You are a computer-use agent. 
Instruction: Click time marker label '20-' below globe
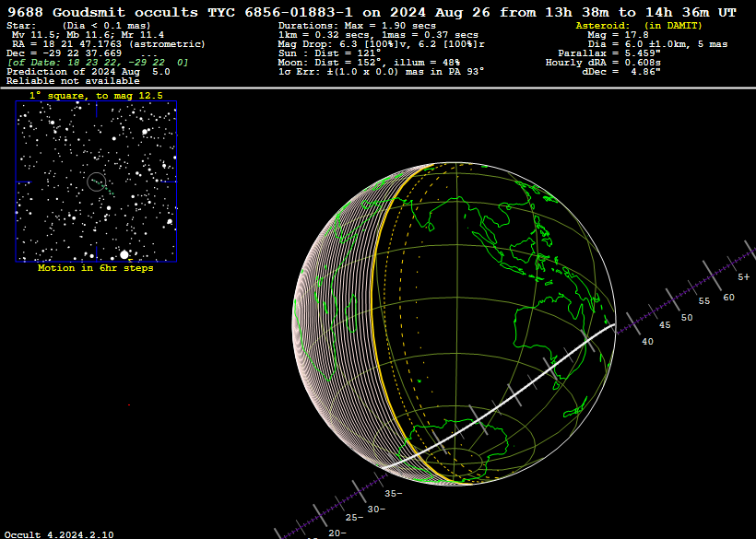(x=337, y=533)
